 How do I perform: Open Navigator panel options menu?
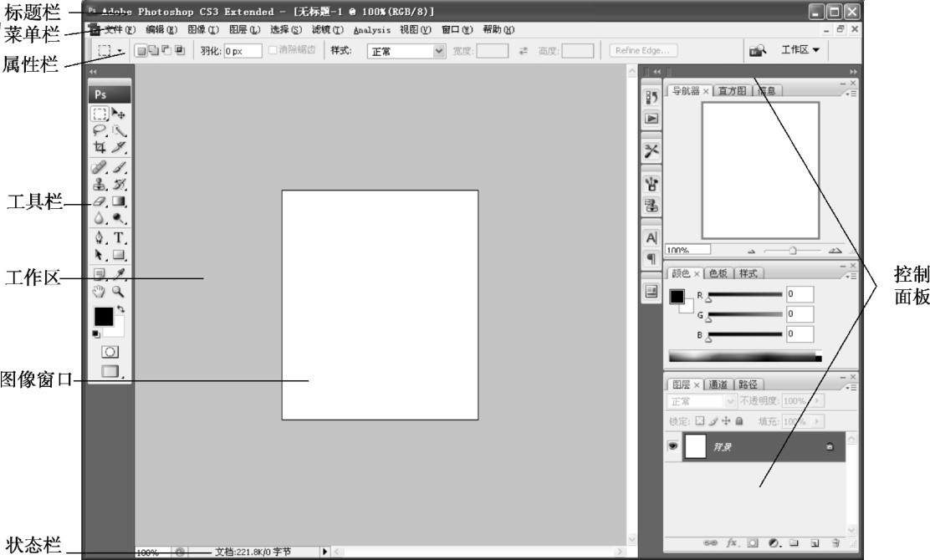point(851,94)
